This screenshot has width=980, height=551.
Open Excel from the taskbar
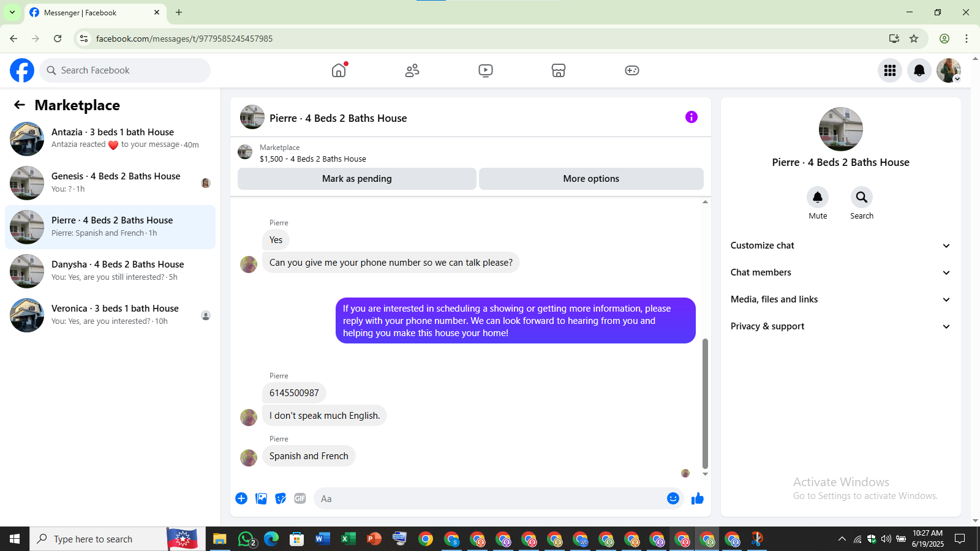(349, 539)
